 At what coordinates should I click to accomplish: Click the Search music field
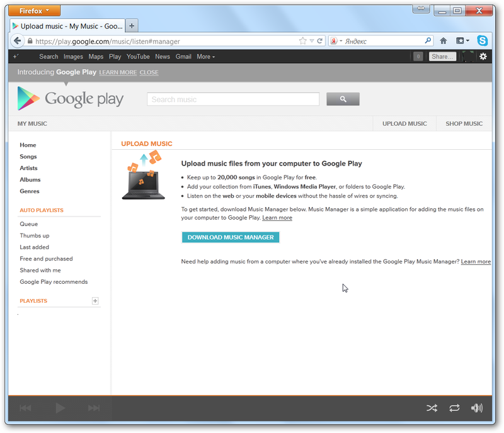(233, 99)
